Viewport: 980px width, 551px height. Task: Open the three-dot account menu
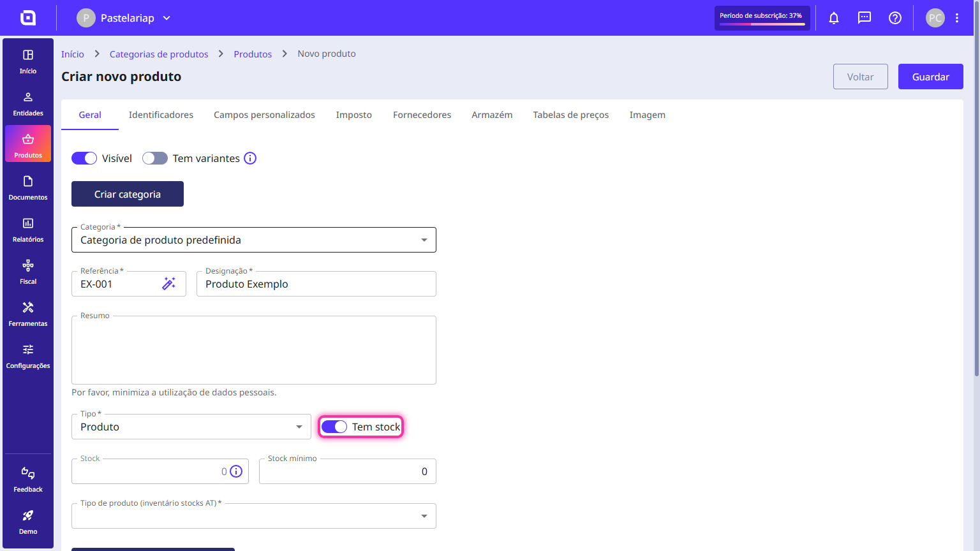pyautogui.click(x=957, y=18)
